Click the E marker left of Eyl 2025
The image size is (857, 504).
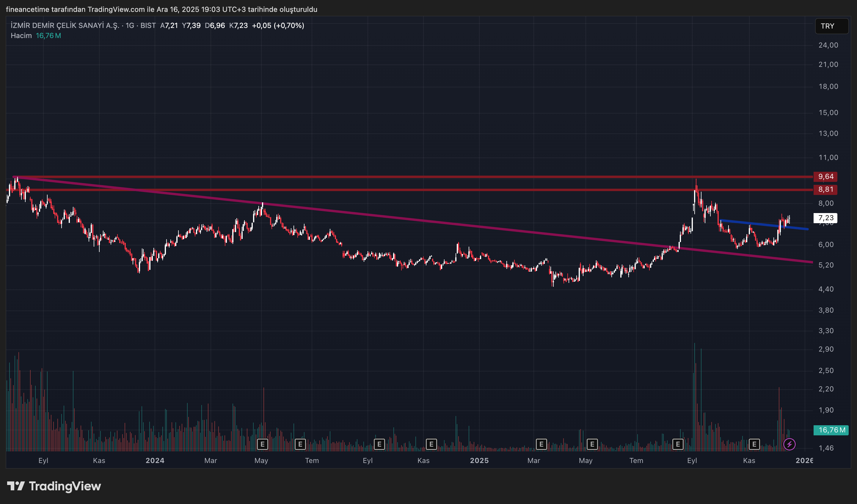(x=678, y=444)
